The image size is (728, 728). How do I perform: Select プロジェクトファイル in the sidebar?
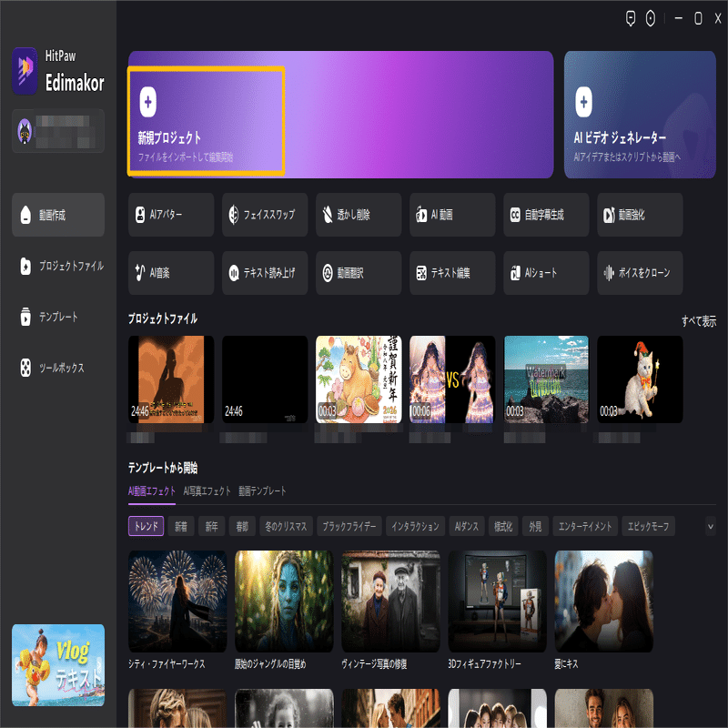[58, 266]
